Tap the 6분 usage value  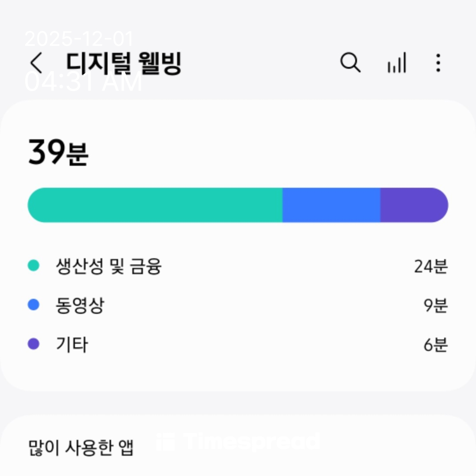pyautogui.click(x=435, y=345)
